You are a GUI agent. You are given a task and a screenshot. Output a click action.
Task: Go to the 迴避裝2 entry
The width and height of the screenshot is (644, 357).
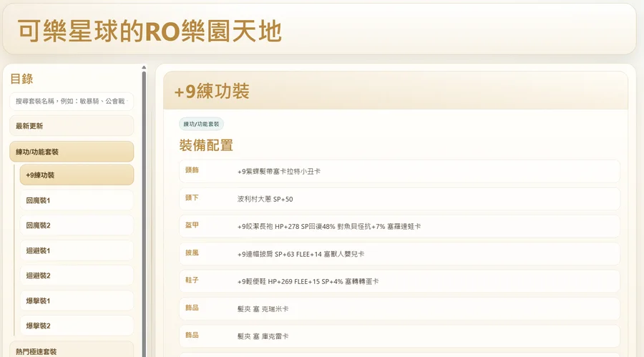coord(77,275)
